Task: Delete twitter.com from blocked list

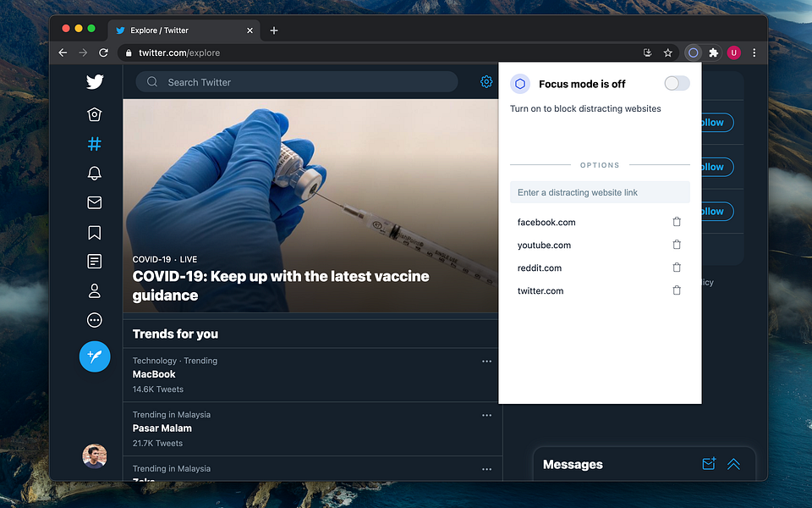Action: click(x=677, y=290)
